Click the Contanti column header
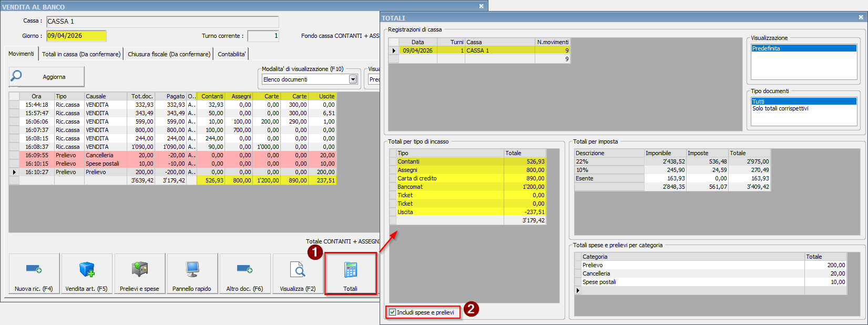This screenshot has width=868, height=325. coord(212,96)
